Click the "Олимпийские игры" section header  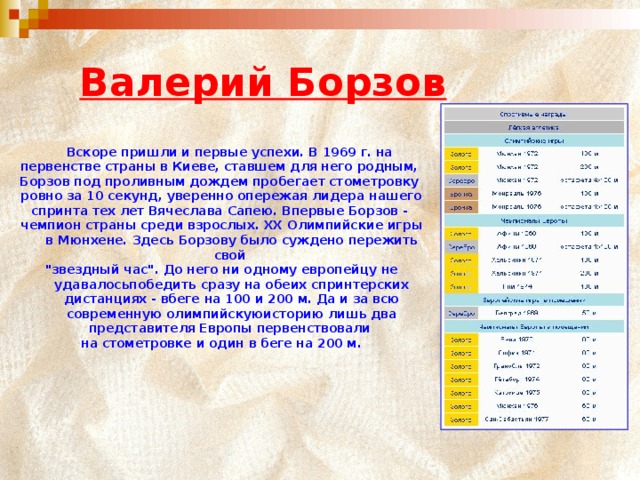[534, 141]
